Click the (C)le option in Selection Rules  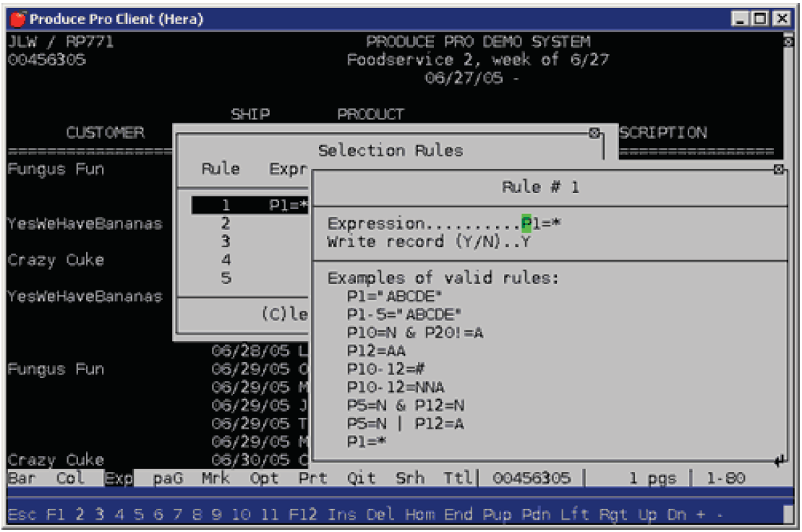click(x=285, y=314)
